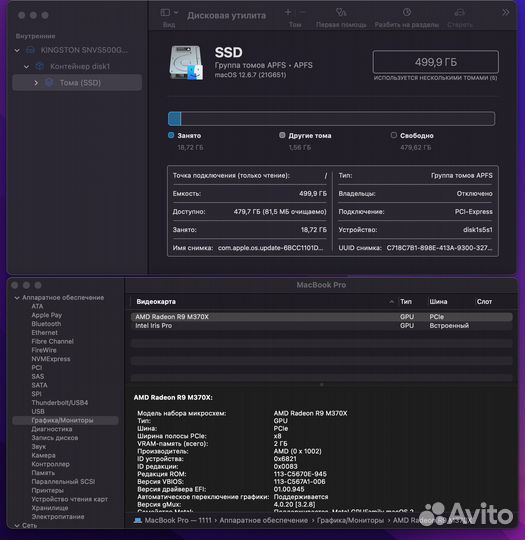Viewport: 525px width, 540px height.
Task: Select Камера in the sidebar
Action: (43, 455)
